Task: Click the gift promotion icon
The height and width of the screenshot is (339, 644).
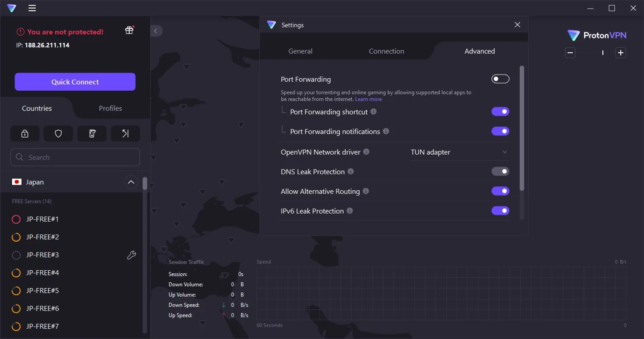Action: coord(129,30)
